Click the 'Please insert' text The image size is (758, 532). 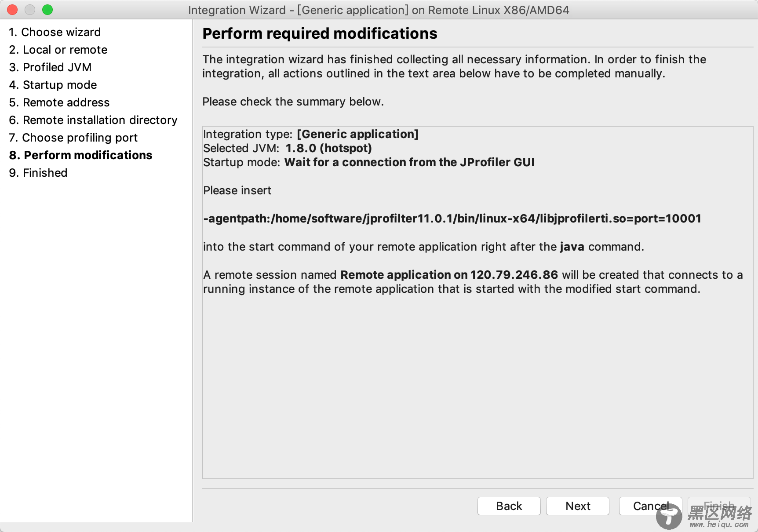click(237, 190)
